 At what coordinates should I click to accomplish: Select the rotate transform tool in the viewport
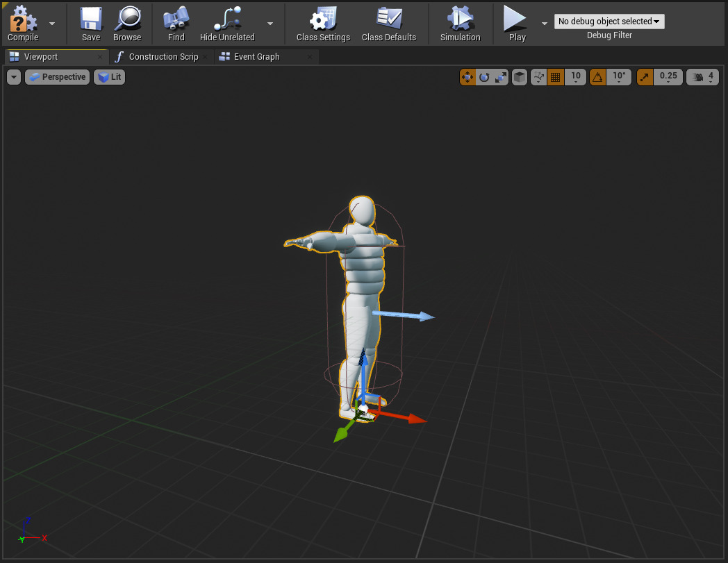pos(484,77)
